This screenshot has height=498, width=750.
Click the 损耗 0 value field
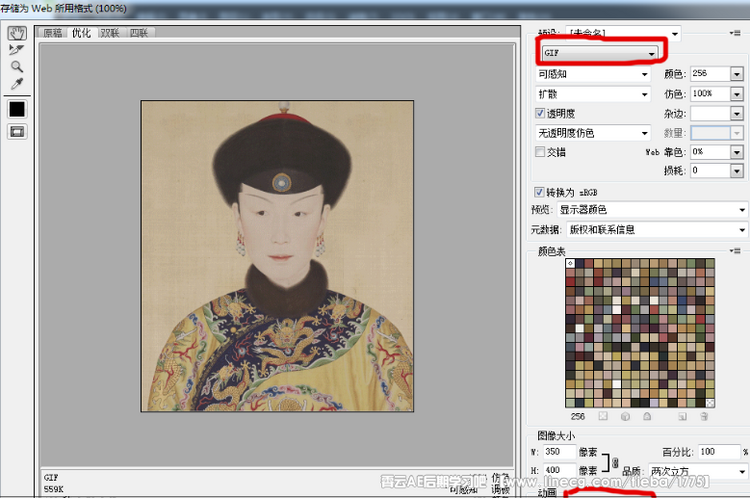(x=710, y=170)
